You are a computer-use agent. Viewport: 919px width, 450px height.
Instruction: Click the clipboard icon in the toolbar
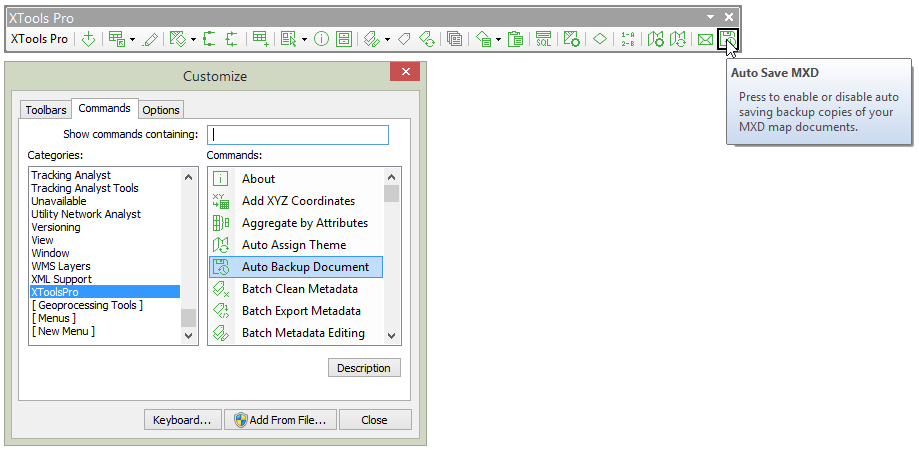coord(515,39)
